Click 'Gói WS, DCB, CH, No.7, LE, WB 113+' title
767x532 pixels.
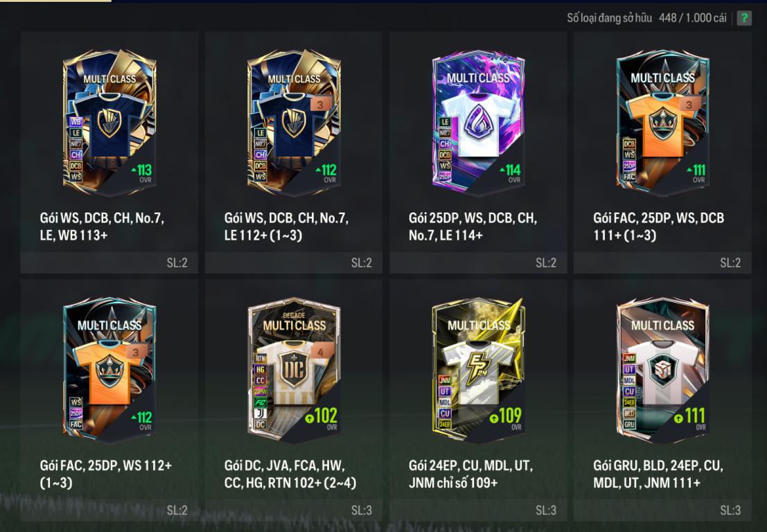point(103,227)
